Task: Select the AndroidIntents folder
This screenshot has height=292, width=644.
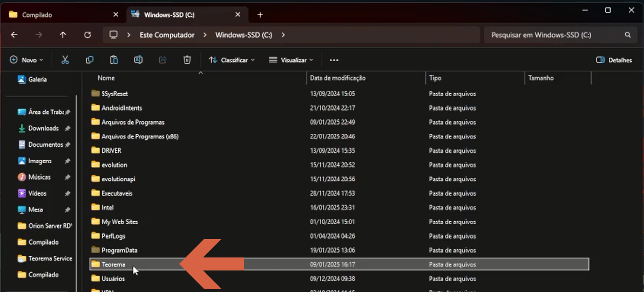Action: point(121,108)
